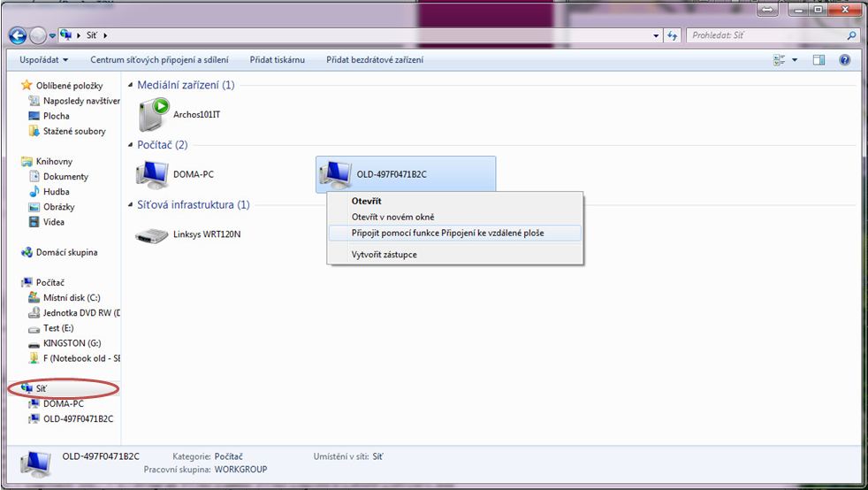The width and height of the screenshot is (868, 490).
Task: Select DOMA-PC in sidebar tree
Action: coord(57,403)
